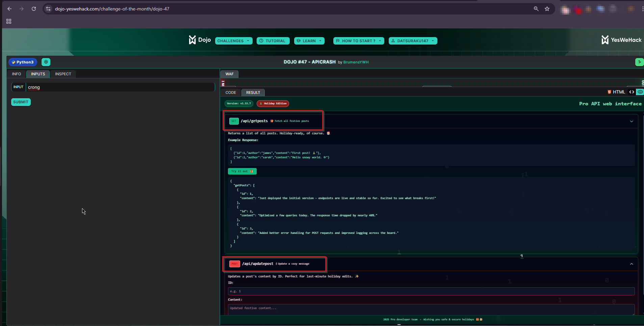Switch to the INSPECT tab
The image size is (644, 326).
click(x=63, y=74)
